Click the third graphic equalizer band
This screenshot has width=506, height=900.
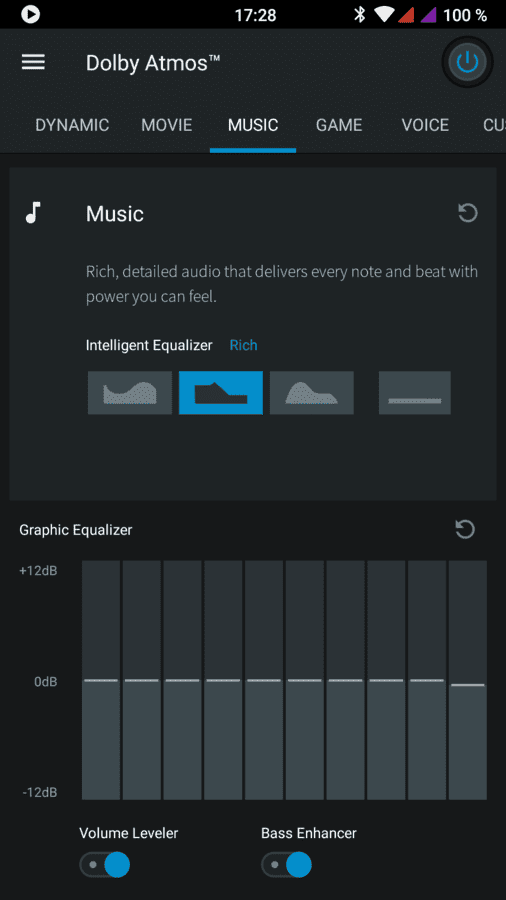tap(182, 680)
